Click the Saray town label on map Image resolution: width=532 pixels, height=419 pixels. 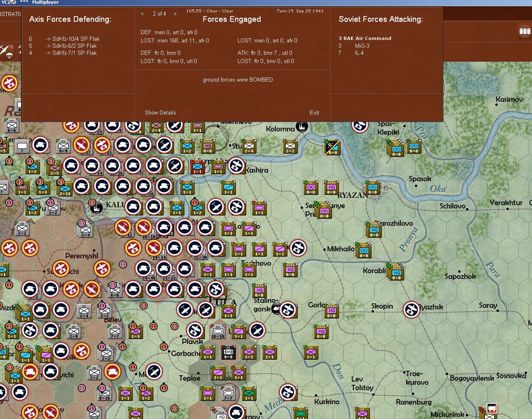[x=488, y=305]
